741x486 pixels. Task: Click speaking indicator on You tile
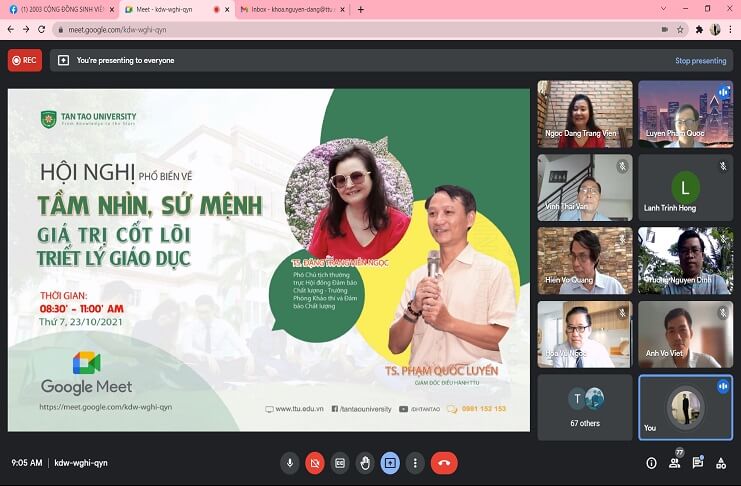coord(723,386)
